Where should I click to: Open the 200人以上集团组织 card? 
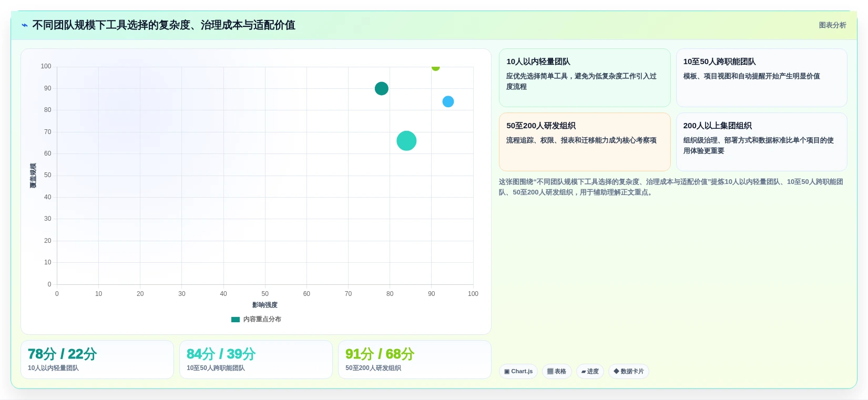coord(761,142)
